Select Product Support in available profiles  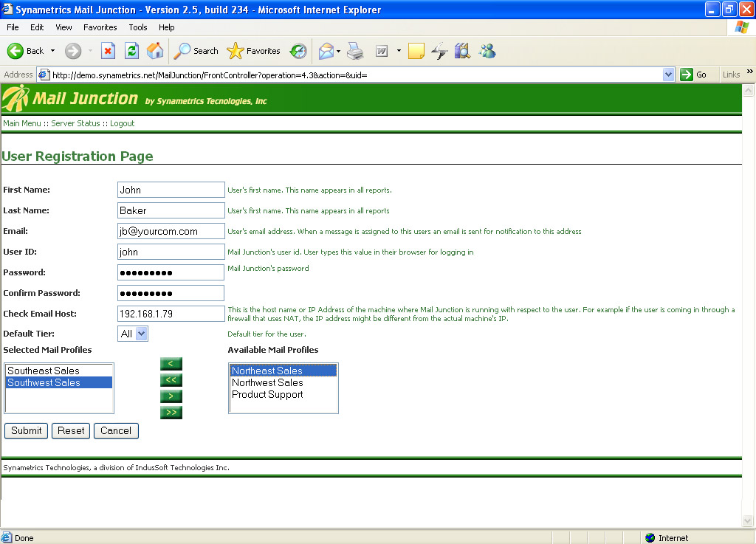click(x=283, y=395)
